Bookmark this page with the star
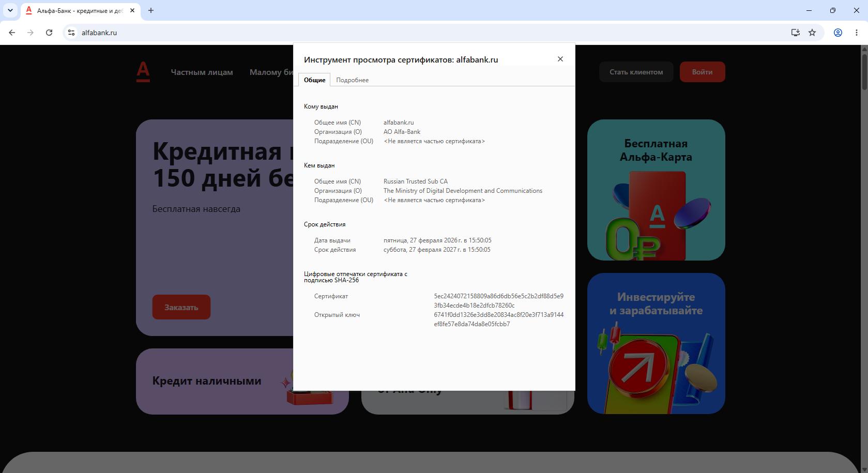This screenshot has height=473, width=868. point(812,33)
